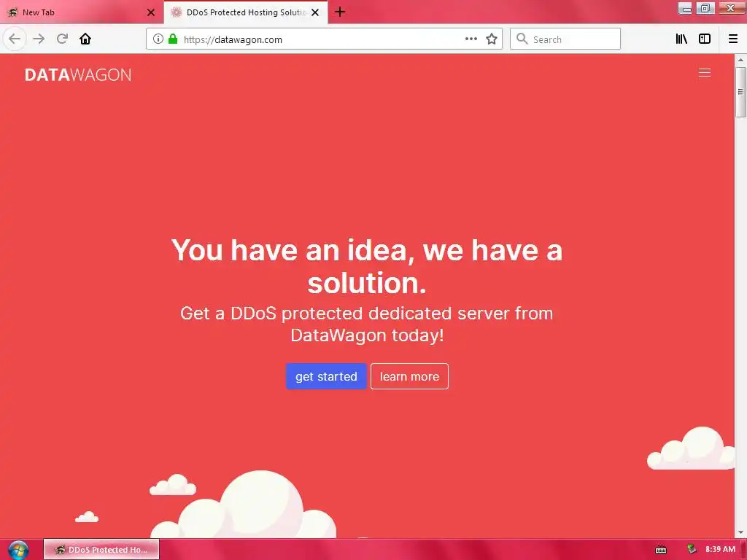Focus the browser Search field
Viewport: 747px width, 560px height.
[565, 39]
